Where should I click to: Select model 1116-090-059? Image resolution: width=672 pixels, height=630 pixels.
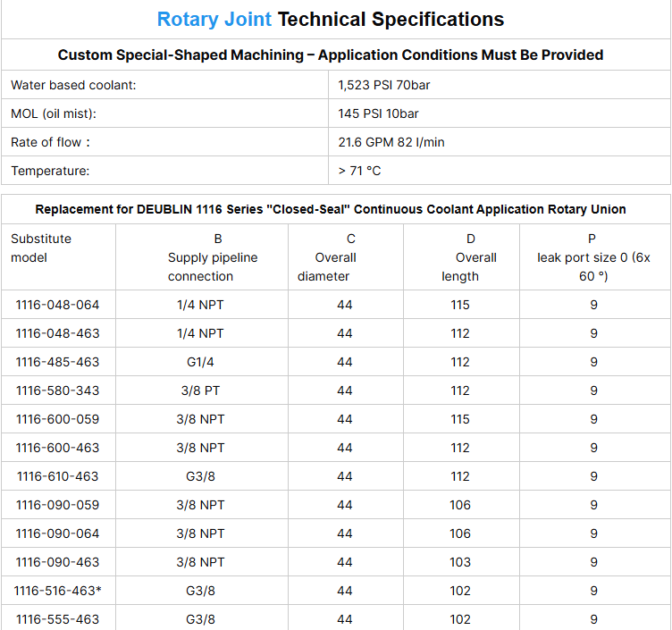[57, 505]
